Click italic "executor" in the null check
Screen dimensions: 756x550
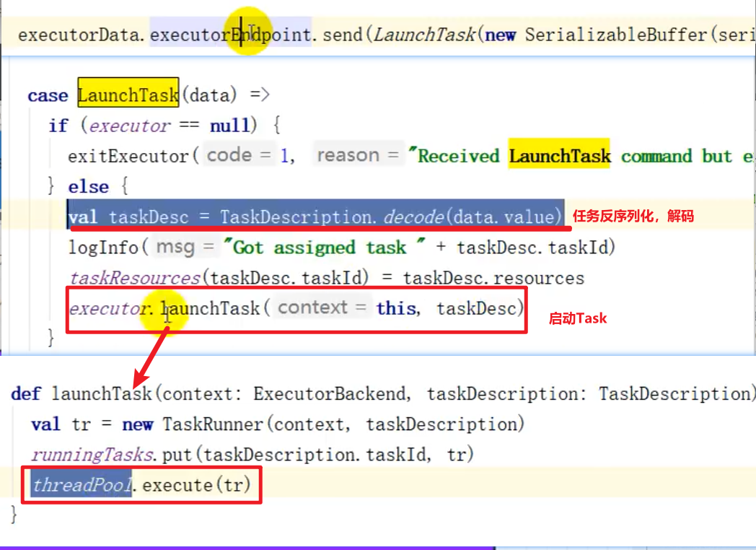pyautogui.click(x=130, y=126)
